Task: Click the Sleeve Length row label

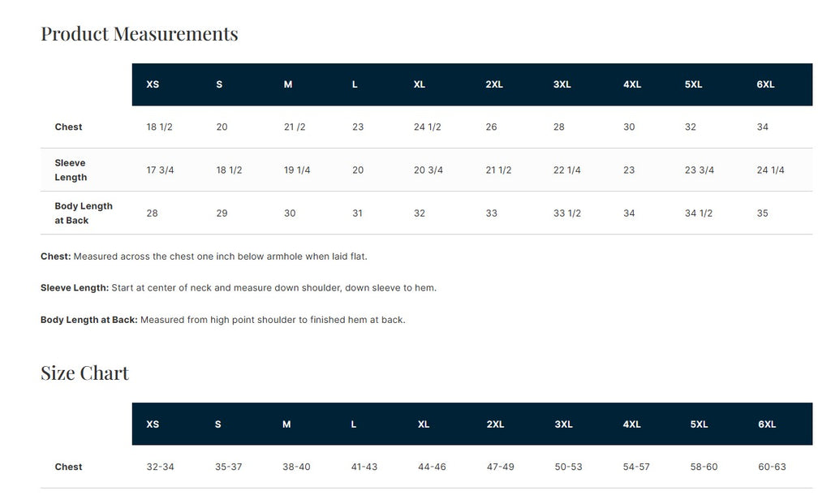Action: point(71,170)
